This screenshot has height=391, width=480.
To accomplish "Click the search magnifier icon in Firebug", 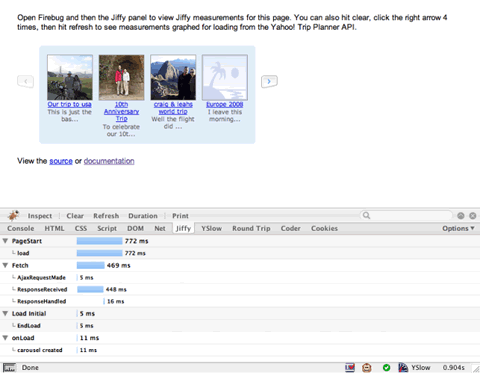I will click(x=366, y=215).
